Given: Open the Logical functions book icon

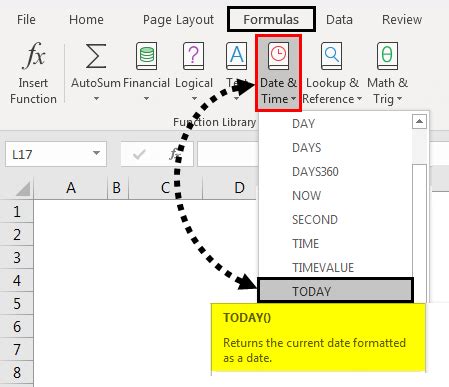Looking at the screenshot, I should (x=193, y=56).
